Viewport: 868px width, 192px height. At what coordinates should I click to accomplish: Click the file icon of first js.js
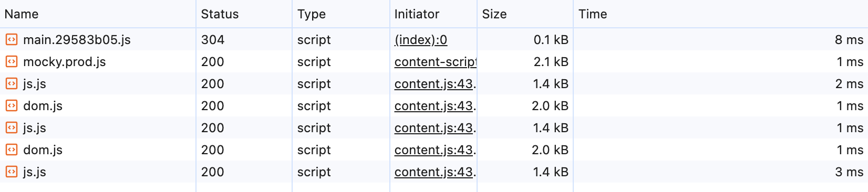(x=12, y=83)
